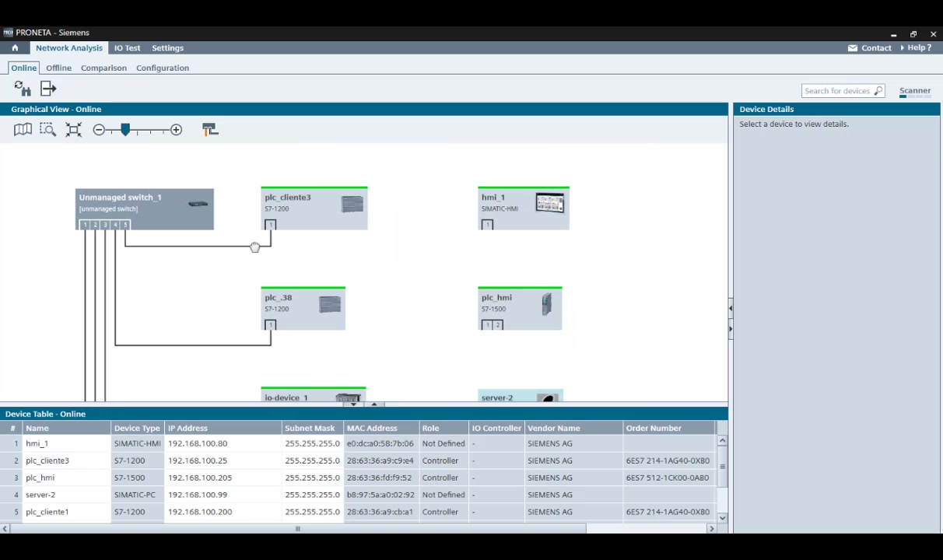Open the Configuration view
This screenshot has height=560, width=943.
coord(163,68)
